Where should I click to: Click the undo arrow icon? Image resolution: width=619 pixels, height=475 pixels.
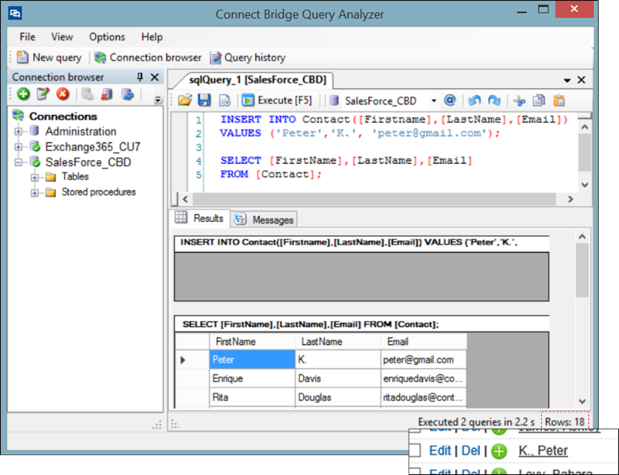pos(474,100)
